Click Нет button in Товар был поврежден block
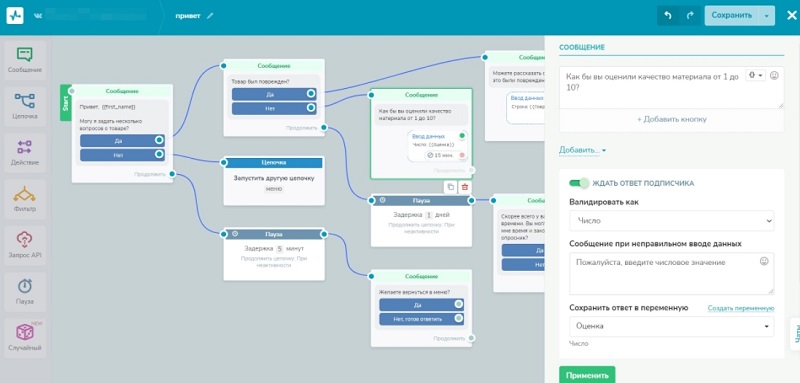This screenshot has height=383, width=800. tap(274, 109)
